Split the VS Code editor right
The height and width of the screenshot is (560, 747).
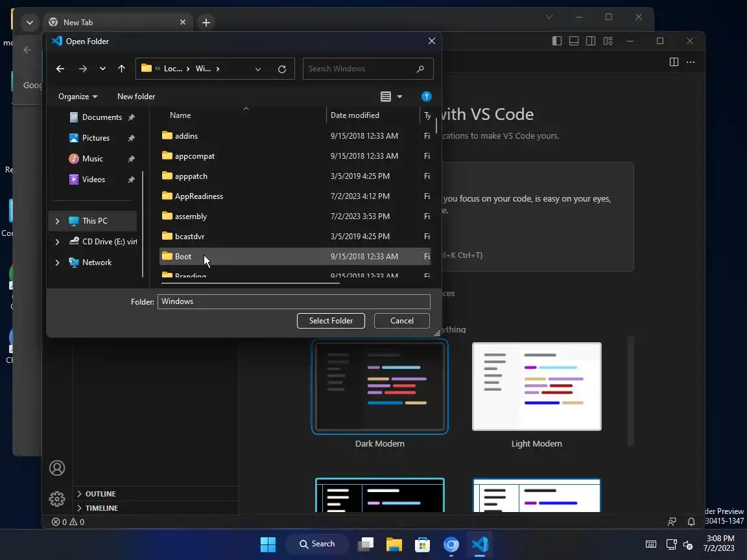pos(674,62)
